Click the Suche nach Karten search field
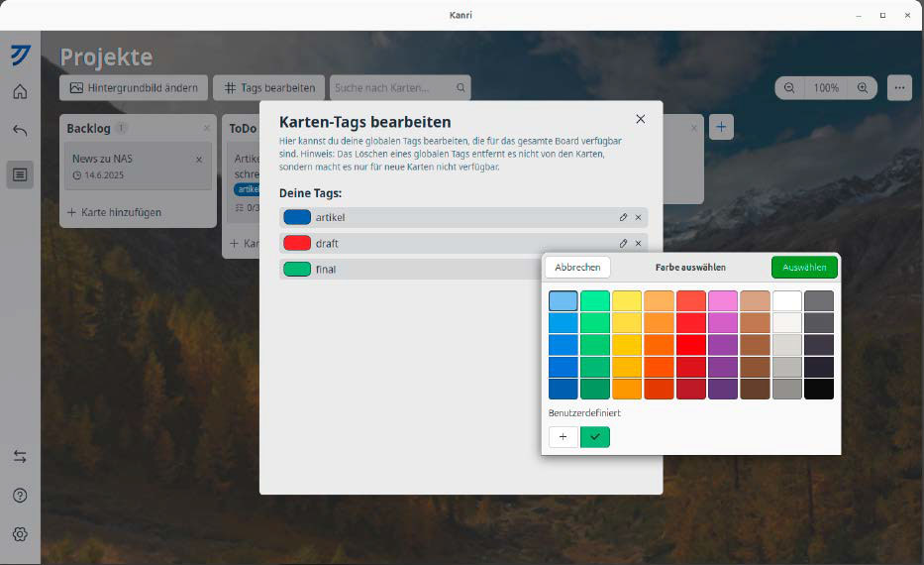Viewport: 924px width, 565px height. coord(394,88)
